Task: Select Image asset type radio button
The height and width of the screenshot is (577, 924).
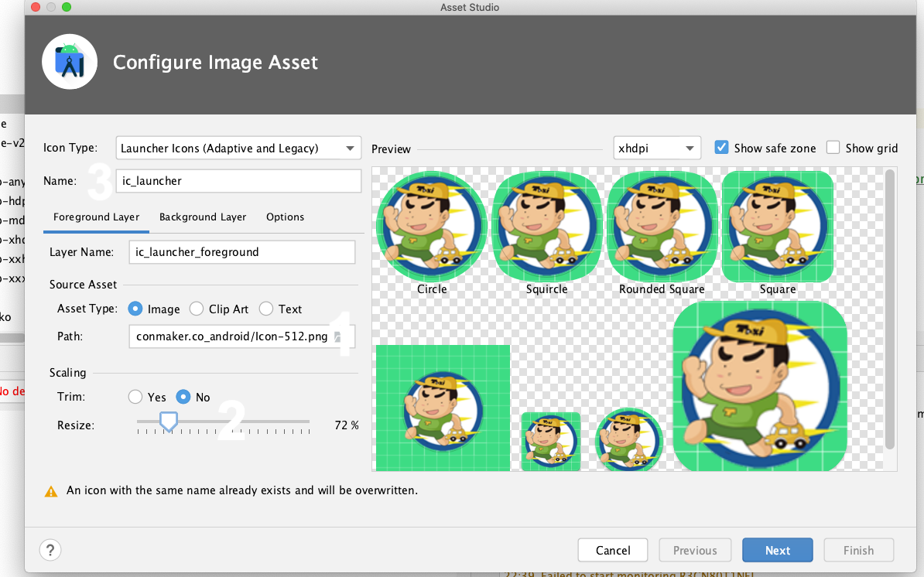Action: tap(135, 309)
